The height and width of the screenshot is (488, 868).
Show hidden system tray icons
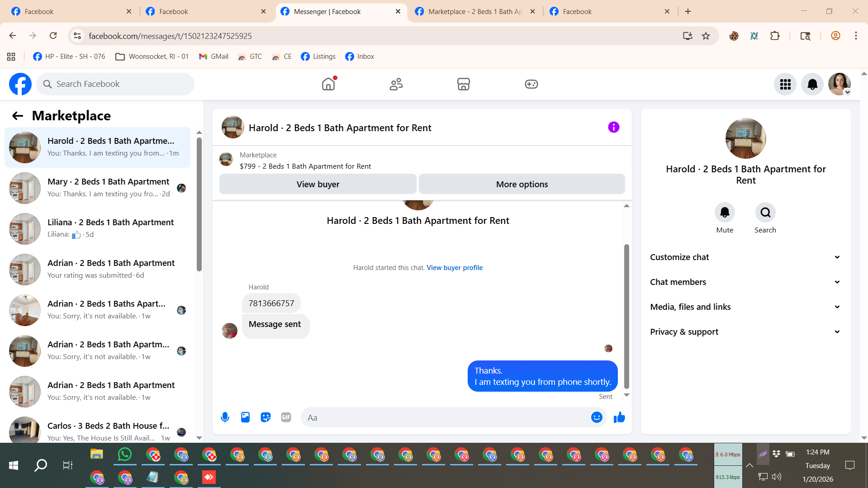click(x=749, y=465)
